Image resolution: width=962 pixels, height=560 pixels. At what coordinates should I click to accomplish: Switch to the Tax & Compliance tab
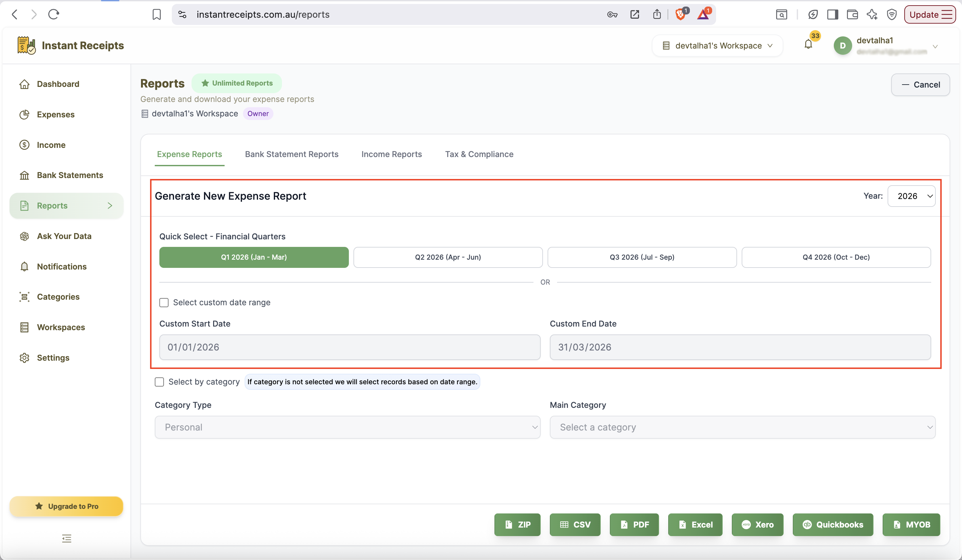pyautogui.click(x=479, y=154)
